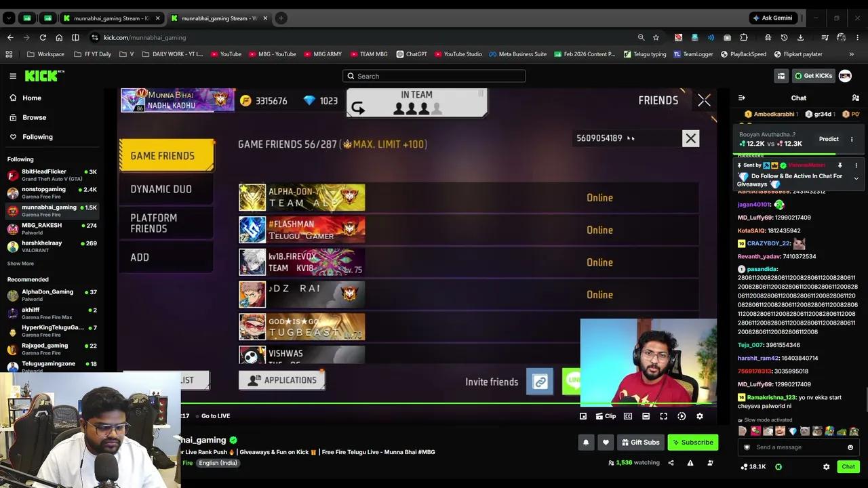
Task: Click the Ask Gemini button
Action: coord(772,18)
